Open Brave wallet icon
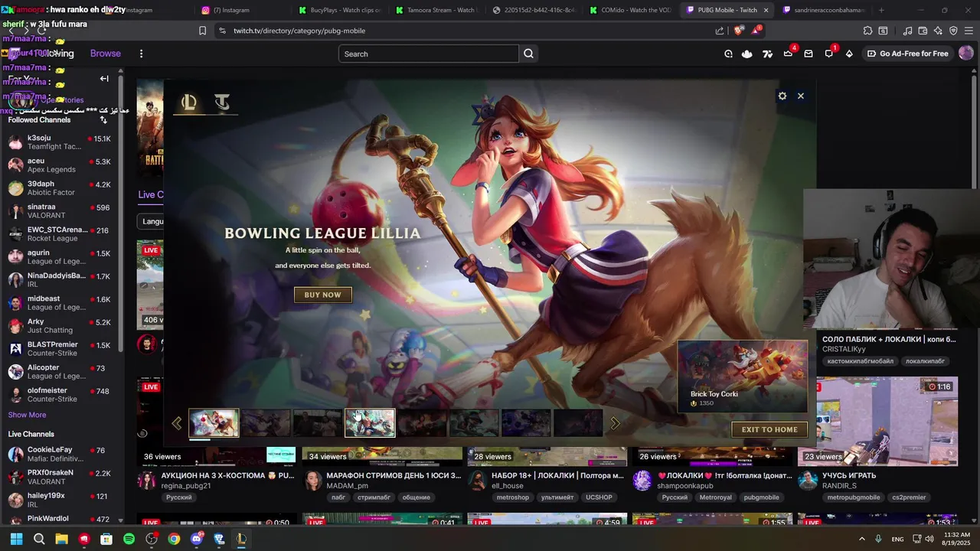 coord(923,31)
